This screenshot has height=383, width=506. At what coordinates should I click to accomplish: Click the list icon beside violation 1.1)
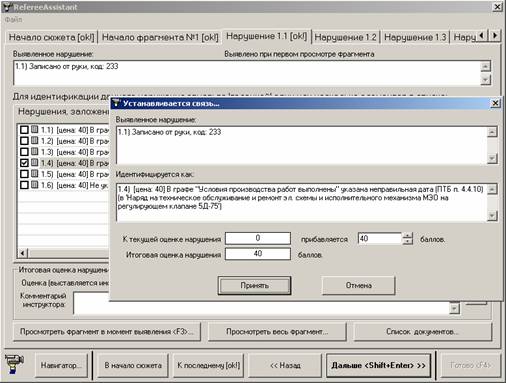35,130
